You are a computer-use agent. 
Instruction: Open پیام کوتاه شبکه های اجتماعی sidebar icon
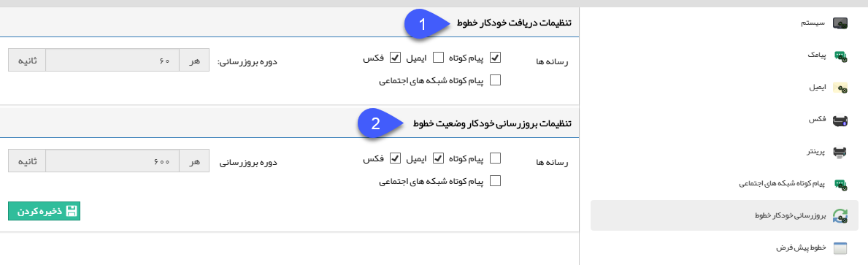point(840,184)
